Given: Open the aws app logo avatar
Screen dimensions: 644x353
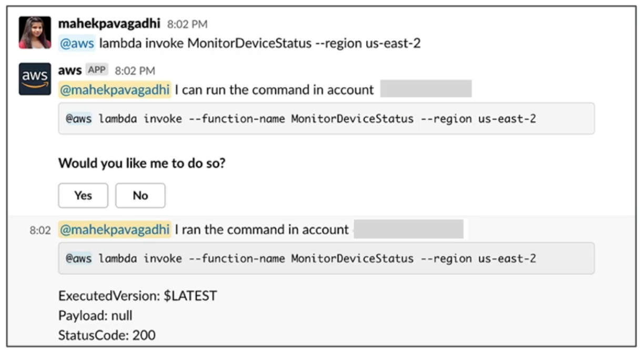Looking at the screenshot, I should (x=35, y=79).
